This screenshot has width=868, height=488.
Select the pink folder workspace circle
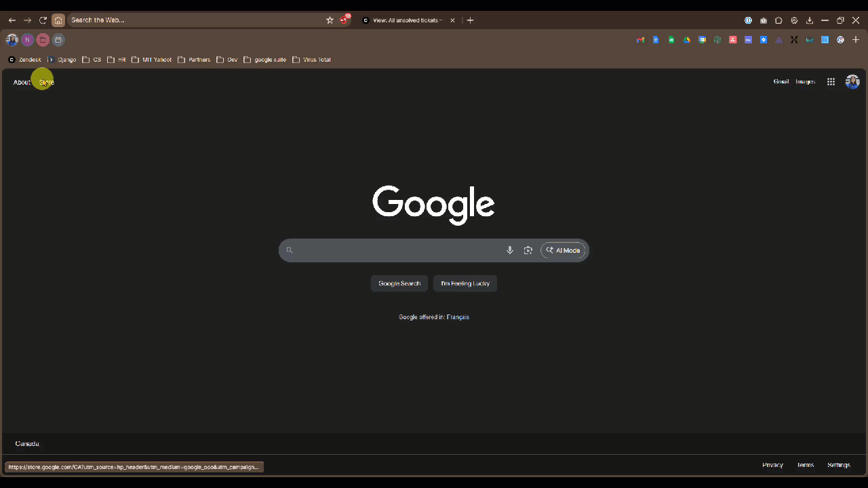[43, 40]
